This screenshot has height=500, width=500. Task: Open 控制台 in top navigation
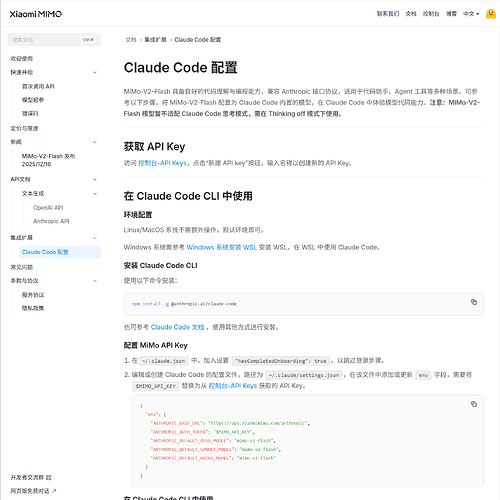431,14
